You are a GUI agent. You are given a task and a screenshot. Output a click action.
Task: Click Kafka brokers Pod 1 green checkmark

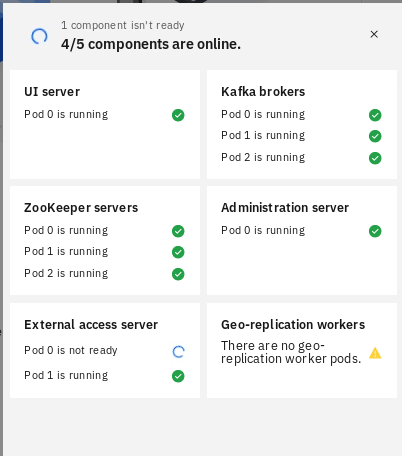pyautogui.click(x=375, y=136)
